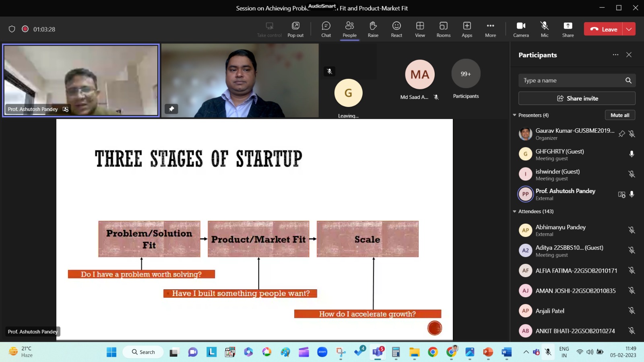Image resolution: width=644 pixels, height=362 pixels.
Task: Raise your hand in the meeting
Action: point(373,29)
